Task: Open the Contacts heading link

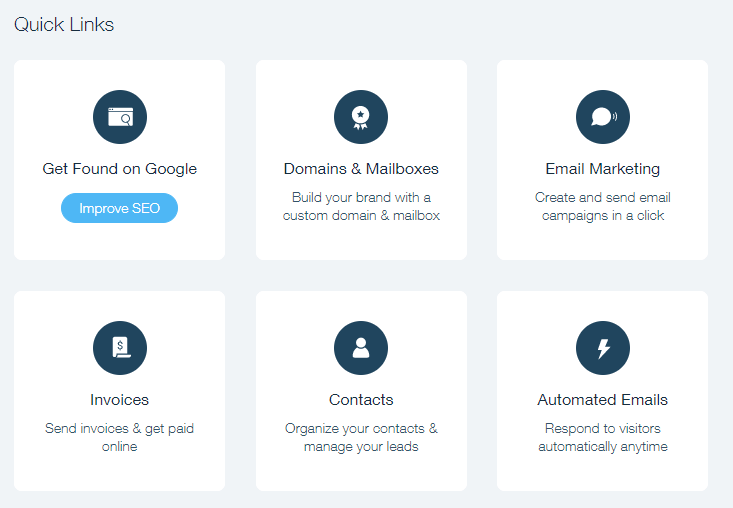Action: (x=361, y=400)
